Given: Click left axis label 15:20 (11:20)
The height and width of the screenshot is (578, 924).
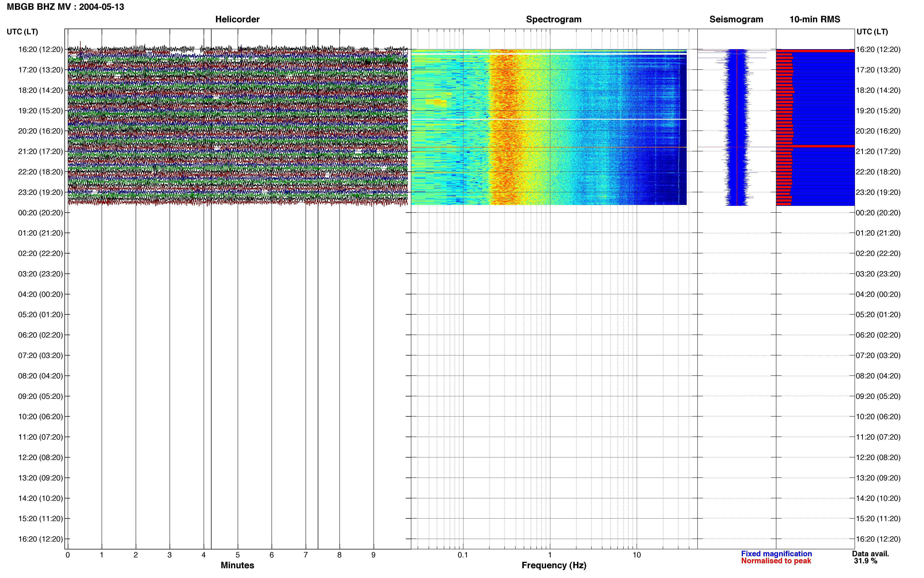Looking at the screenshot, I should 41,518.
